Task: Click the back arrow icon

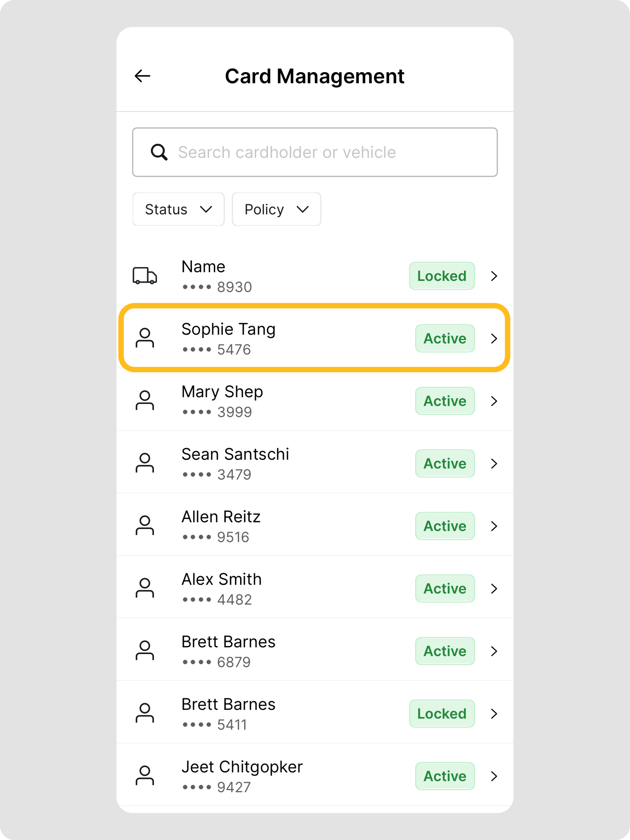Action: pyautogui.click(x=143, y=76)
